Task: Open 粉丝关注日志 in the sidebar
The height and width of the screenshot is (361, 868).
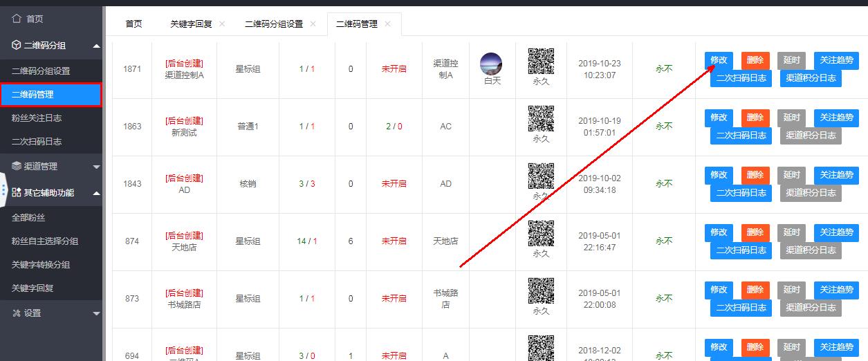Action: coord(37,118)
